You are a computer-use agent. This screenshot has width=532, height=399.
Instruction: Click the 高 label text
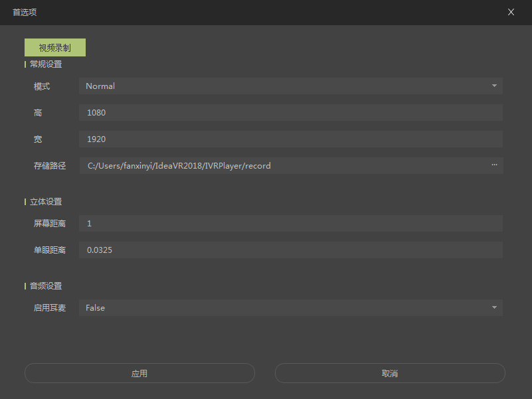(38, 113)
